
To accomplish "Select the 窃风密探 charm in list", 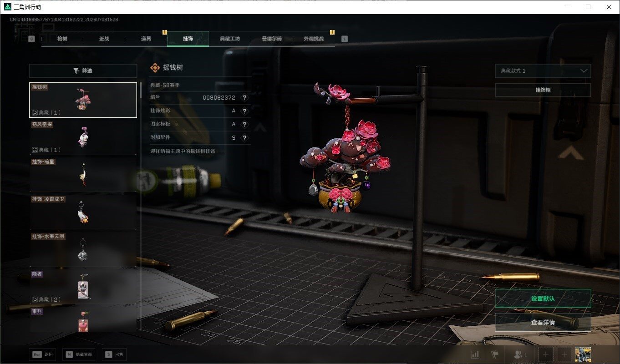I will 83,137.
